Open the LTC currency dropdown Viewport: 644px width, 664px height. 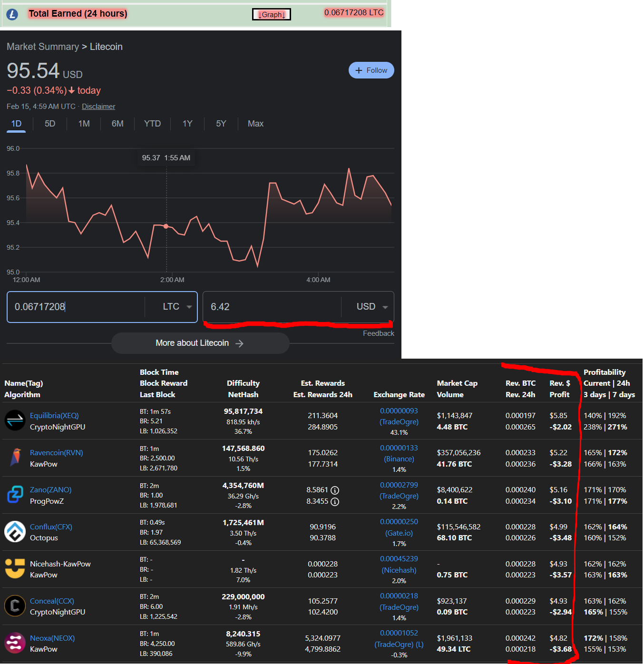pos(176,307)
